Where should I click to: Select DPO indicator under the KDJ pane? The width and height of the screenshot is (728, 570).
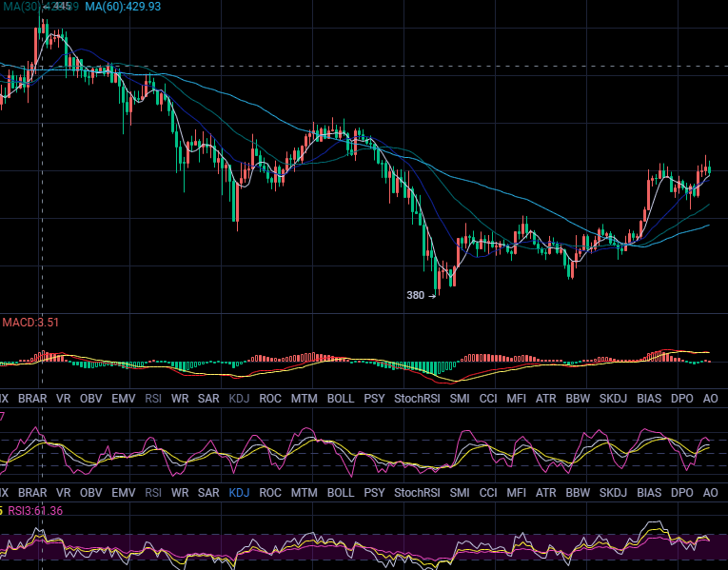pos(682,493)
